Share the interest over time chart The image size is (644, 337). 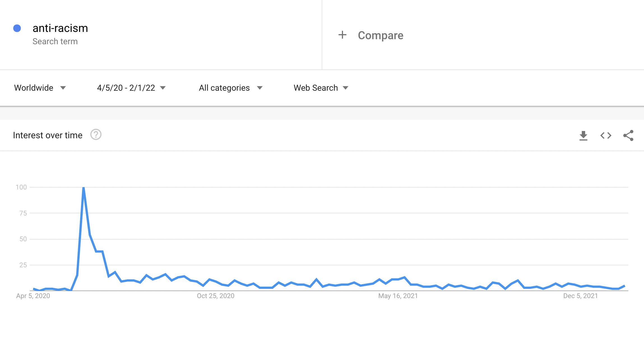point(628,136)
